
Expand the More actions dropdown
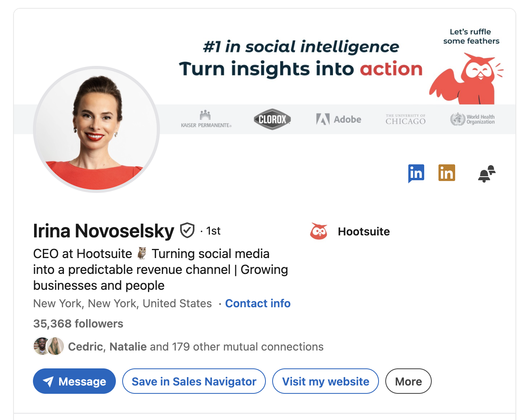click(408, 381)
